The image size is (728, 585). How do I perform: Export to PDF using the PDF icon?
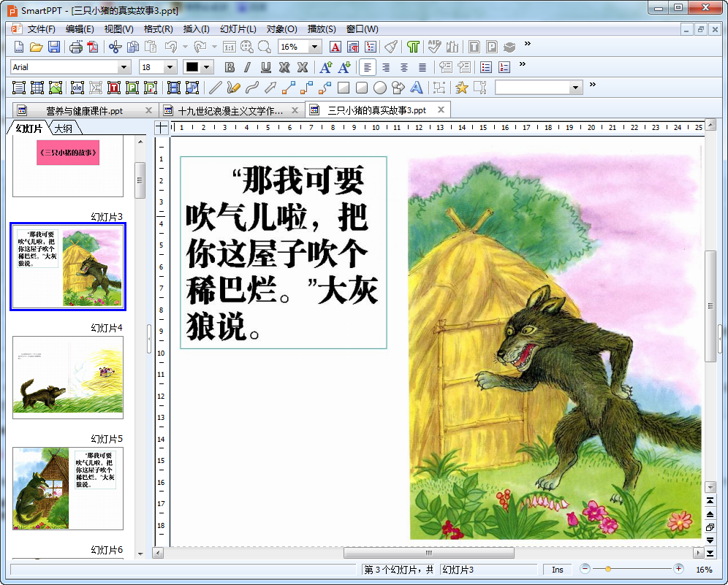point(94,47)
